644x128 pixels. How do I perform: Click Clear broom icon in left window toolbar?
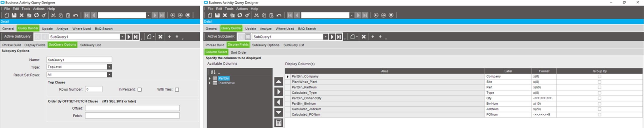tap(44, 15)
